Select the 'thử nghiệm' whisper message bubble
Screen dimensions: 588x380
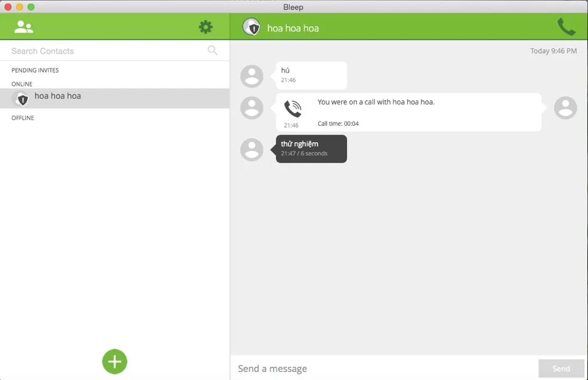point(311,149)
